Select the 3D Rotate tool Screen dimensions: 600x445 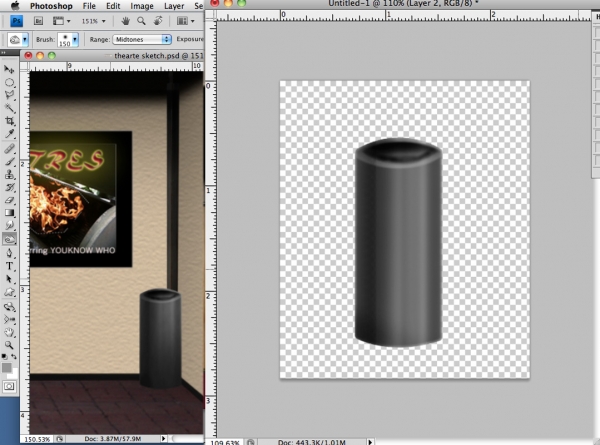[x=9, y=306]
